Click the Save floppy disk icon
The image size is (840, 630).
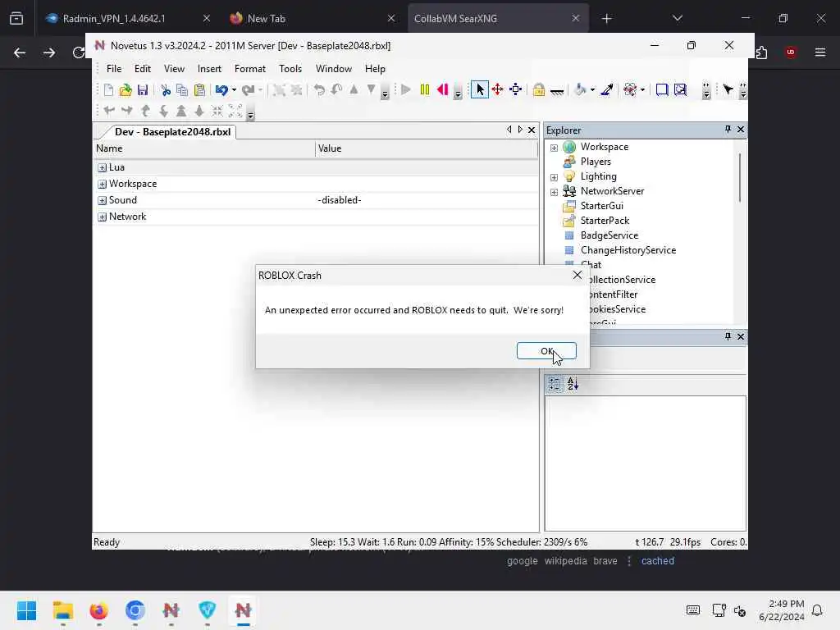coord(143,90)
